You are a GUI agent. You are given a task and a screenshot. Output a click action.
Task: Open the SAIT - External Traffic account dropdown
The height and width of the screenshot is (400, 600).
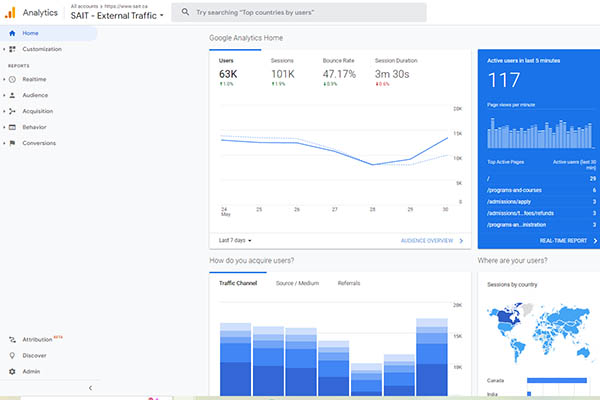(x=117, y=16)
